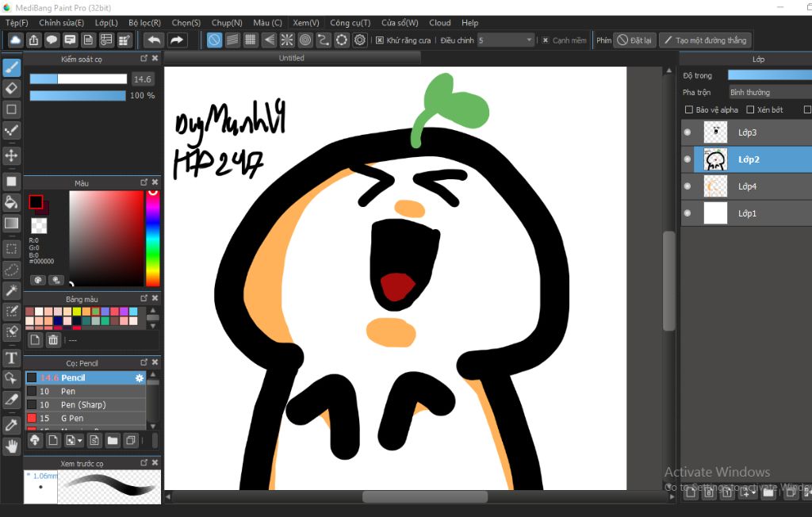Viewport: 812px width, 517px height.
Task: Select the Bucket fill tool
Action: (x=12, y=202)
